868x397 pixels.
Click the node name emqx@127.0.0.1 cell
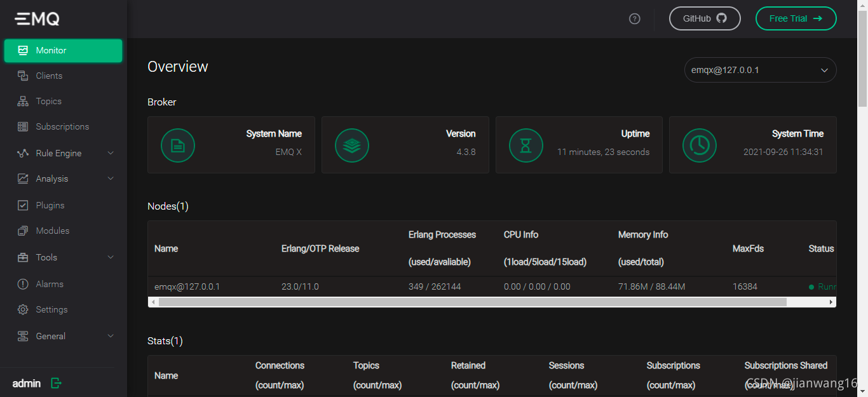(x=187, y=286)
